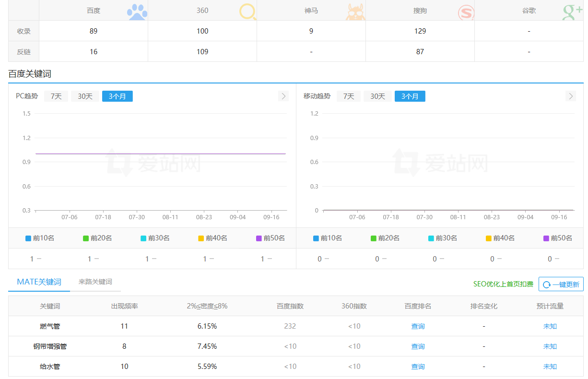The height and width of the screenshot is (379, 588).
Task: Click density value 7.45%
Action: [x=207, y=346]
